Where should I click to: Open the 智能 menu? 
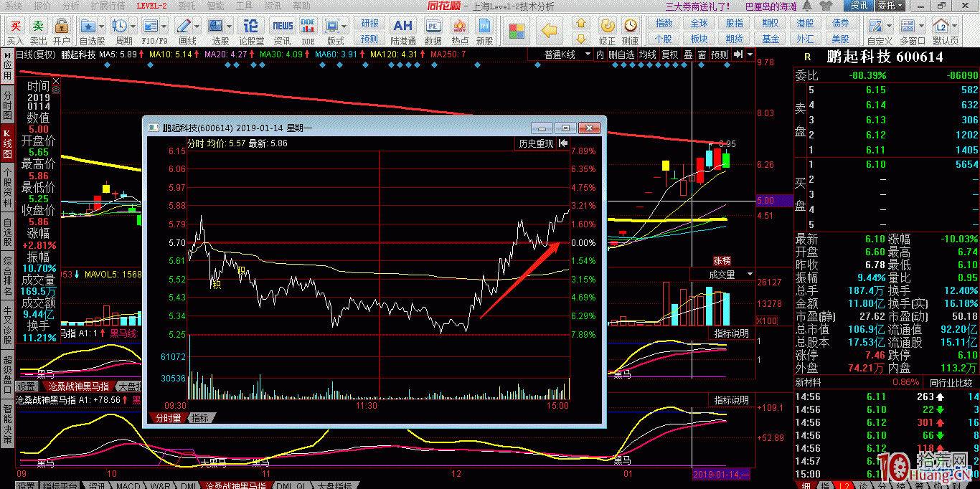[215, 6]
